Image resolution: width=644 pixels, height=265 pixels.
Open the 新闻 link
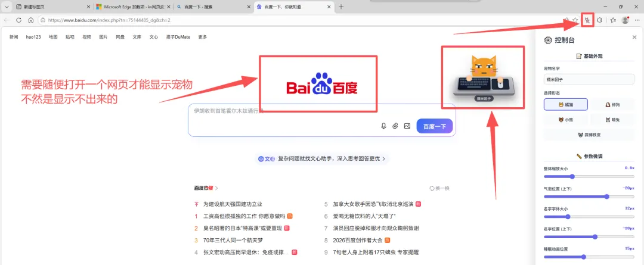pyautogui.click(x=14, y=37)
